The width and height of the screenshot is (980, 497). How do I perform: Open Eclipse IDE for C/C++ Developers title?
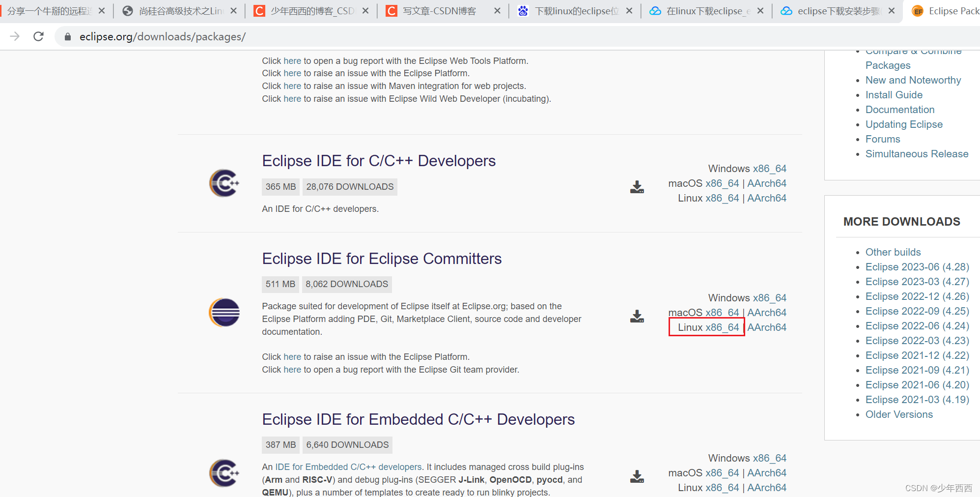pyautogui.click(x=379, y=161)
